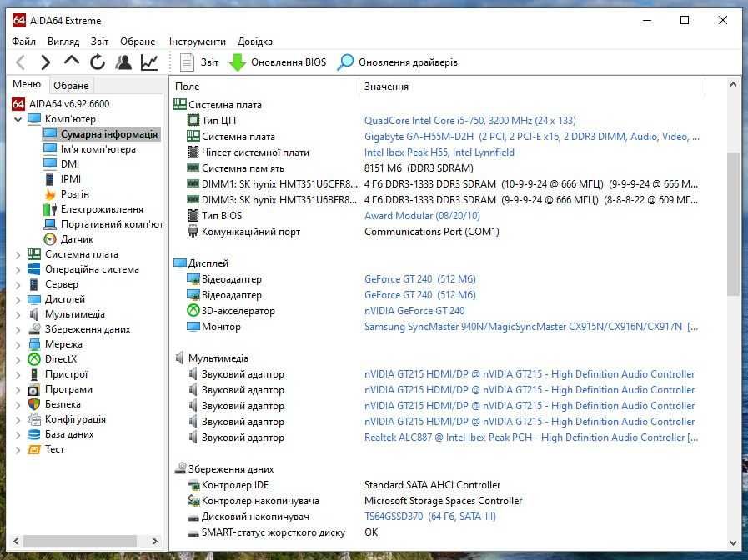
Task: Click the Програми tree icon
Action: tap(34, 389)
